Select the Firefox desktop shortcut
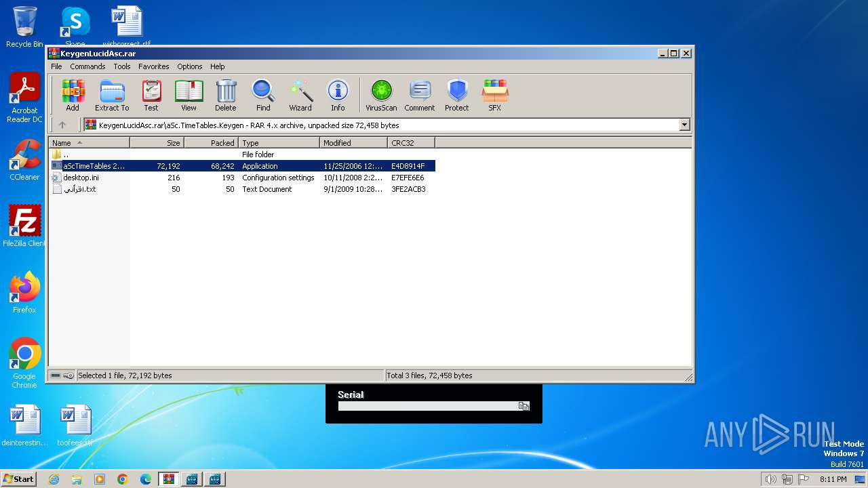Screen dimensions: 868x488 (24, 293)
